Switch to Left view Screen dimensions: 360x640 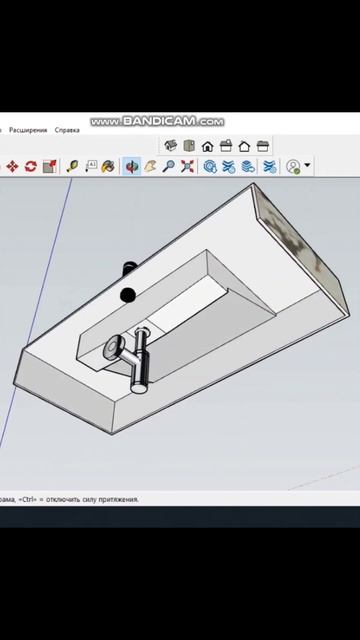262,146
